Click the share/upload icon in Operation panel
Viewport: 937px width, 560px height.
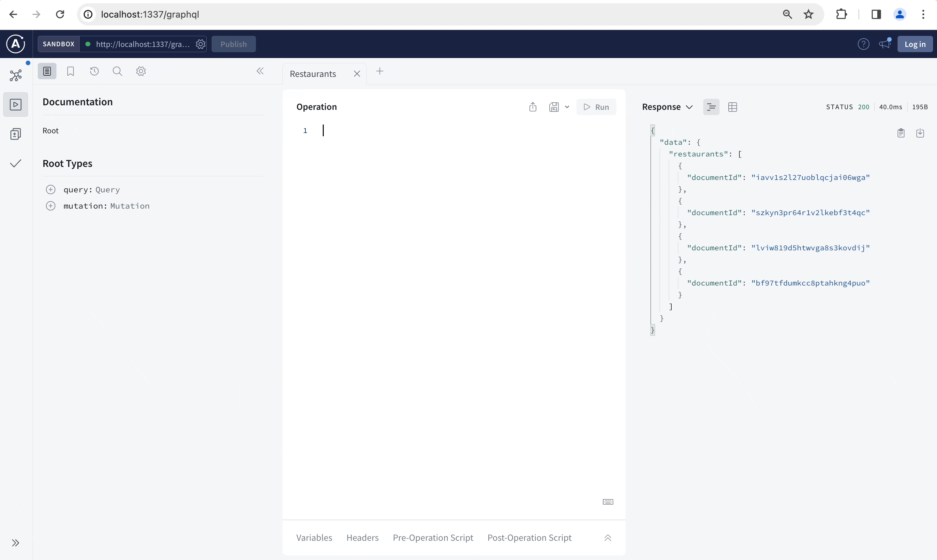click(x=532, y=107)
